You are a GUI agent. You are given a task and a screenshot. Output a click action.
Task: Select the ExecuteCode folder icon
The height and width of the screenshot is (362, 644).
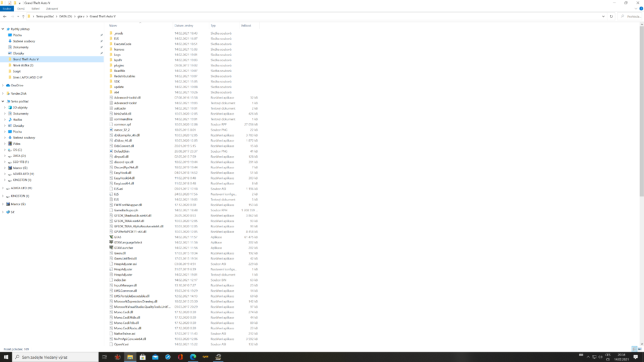coord(111,44)
